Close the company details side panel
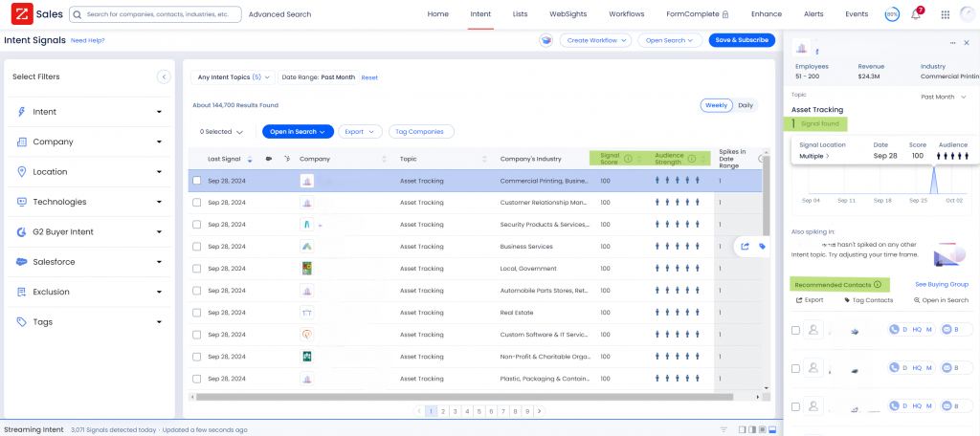 [x=967, y=43]
